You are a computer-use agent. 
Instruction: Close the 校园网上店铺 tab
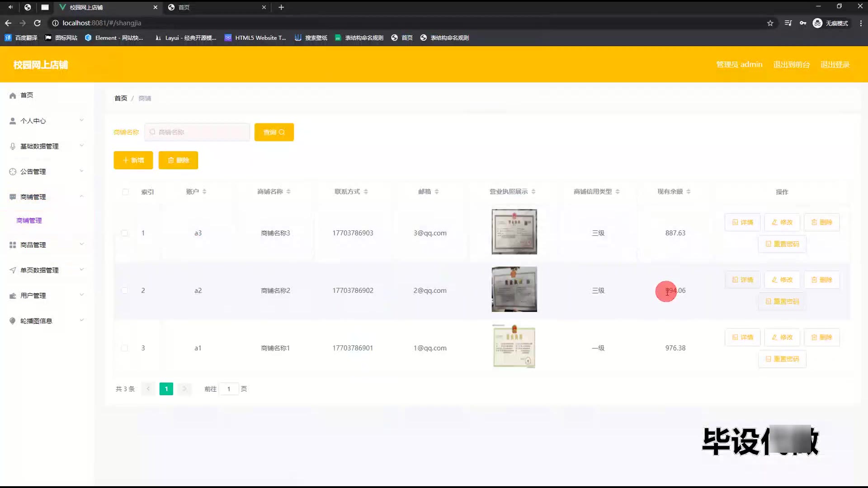156,7
